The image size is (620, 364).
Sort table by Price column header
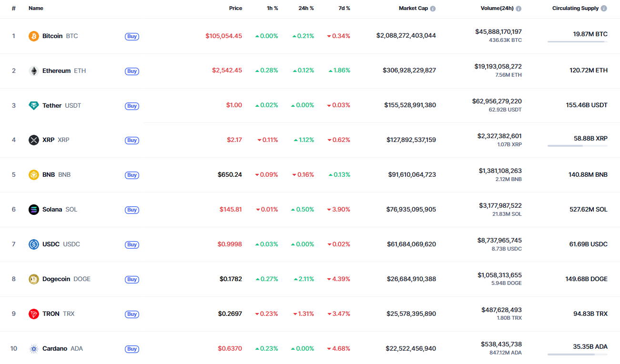point(235,8)
